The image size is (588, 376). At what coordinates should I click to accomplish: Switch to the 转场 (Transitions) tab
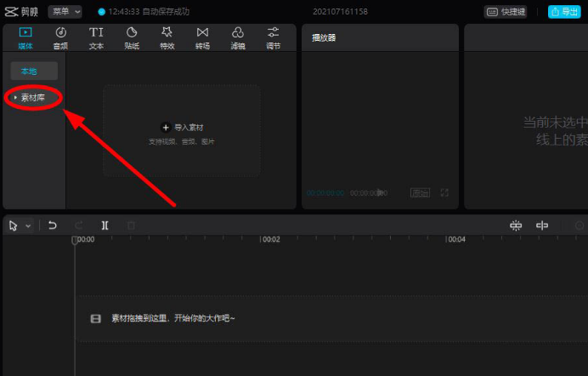pyautogui.click(x=202, y=38)
